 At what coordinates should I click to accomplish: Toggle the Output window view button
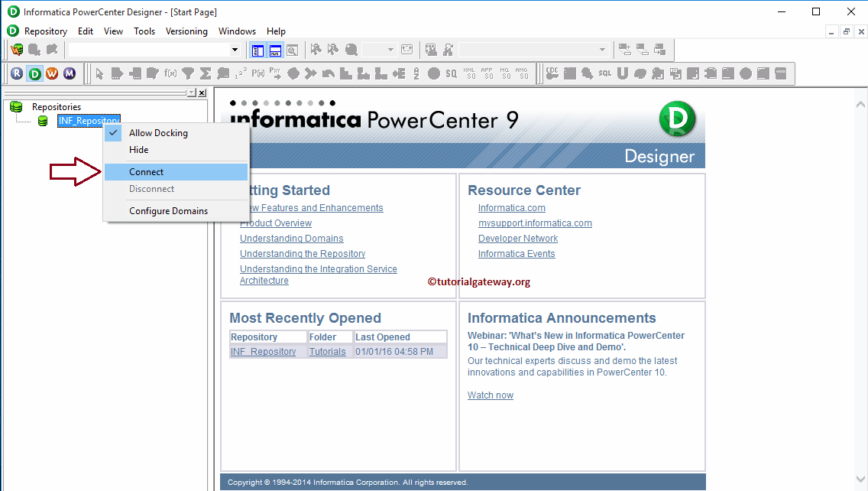(x=275, y=50)
